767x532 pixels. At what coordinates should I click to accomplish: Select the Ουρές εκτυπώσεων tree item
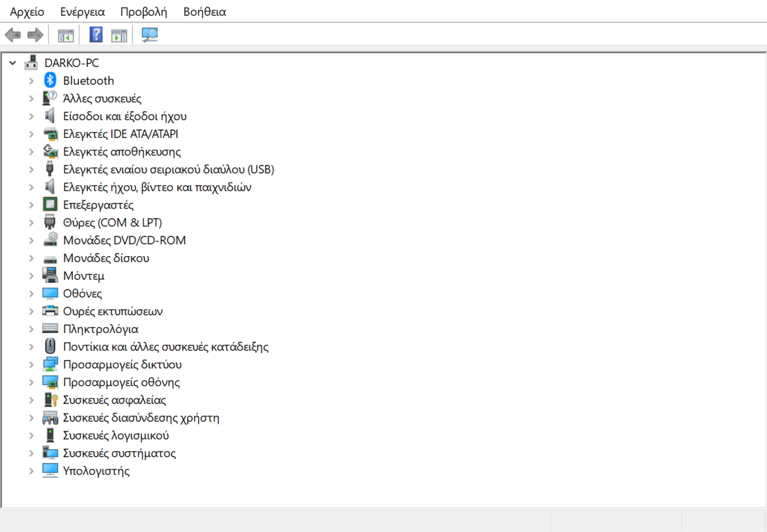[112, 311]
